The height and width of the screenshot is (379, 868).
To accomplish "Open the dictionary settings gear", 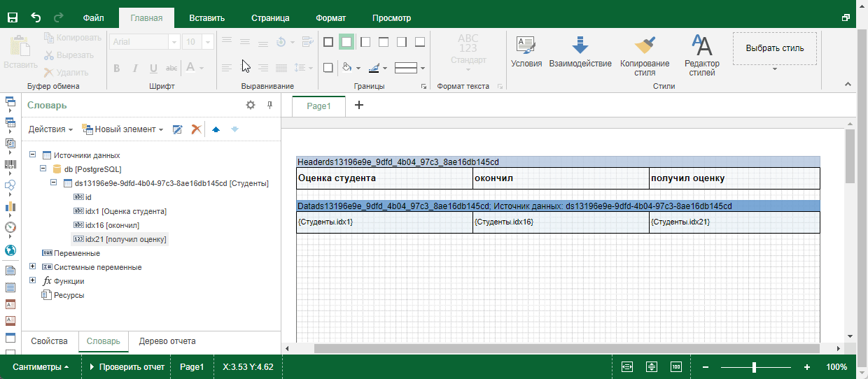I will coord(251,105).
